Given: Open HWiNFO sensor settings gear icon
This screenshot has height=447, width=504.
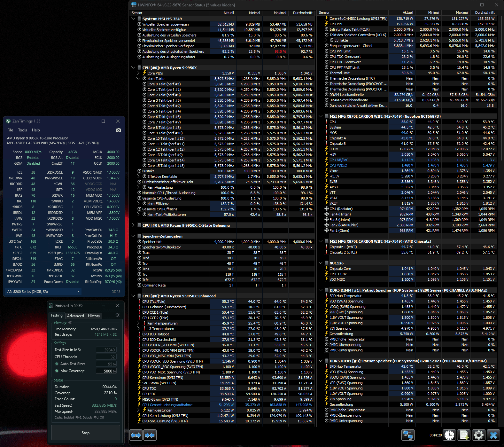Looking at the screenshot, I should tap(479, 435).
